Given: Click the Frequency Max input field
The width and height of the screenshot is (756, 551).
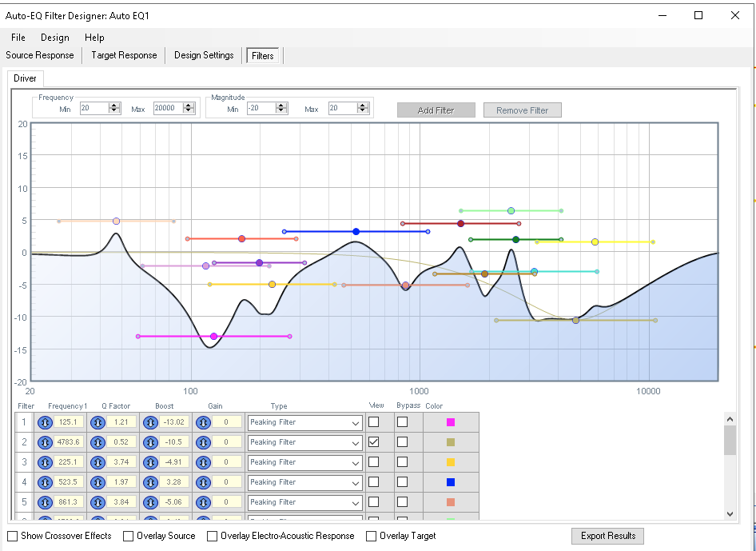Looking at the screenshot, I should click(169, 108).
